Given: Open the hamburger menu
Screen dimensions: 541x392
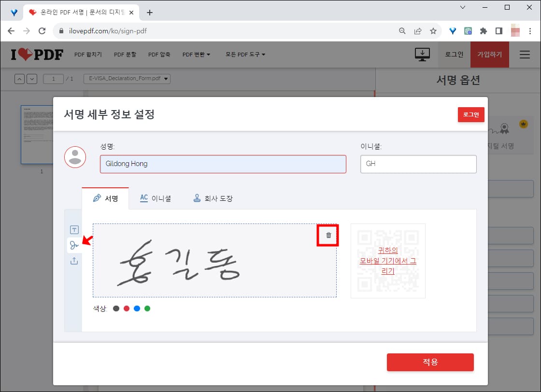Looking at the screenshot, I should [525, 55].
